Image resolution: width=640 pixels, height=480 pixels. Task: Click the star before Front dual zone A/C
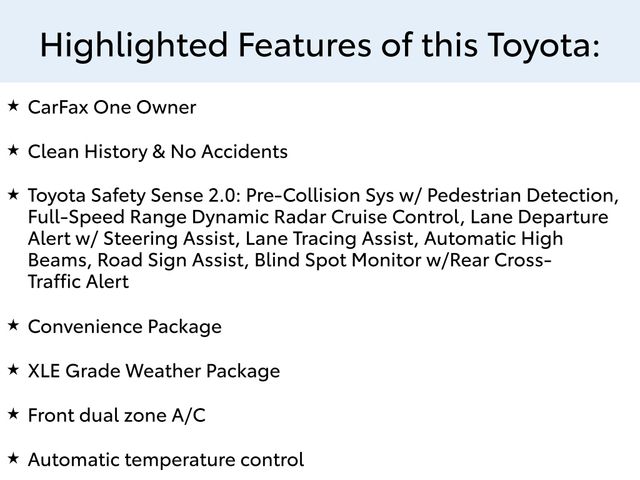(13, 414)
